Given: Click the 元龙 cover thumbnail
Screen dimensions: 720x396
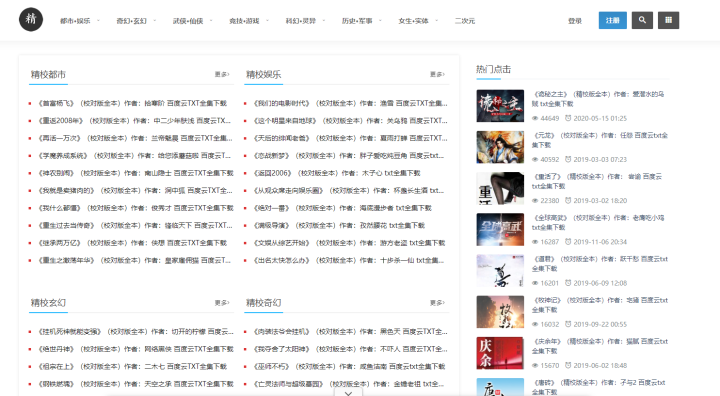Looking at the screenshot, I should click(x=500, y=147).
